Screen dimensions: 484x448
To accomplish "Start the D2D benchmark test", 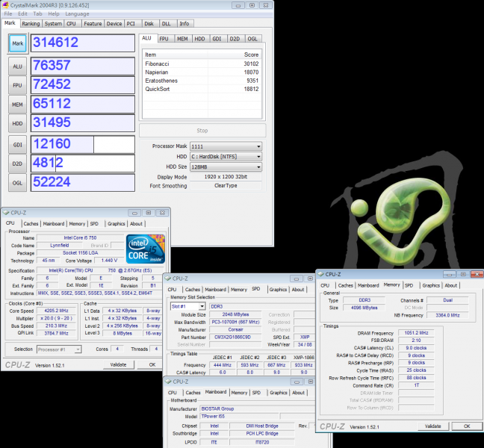I will point(18,162).
